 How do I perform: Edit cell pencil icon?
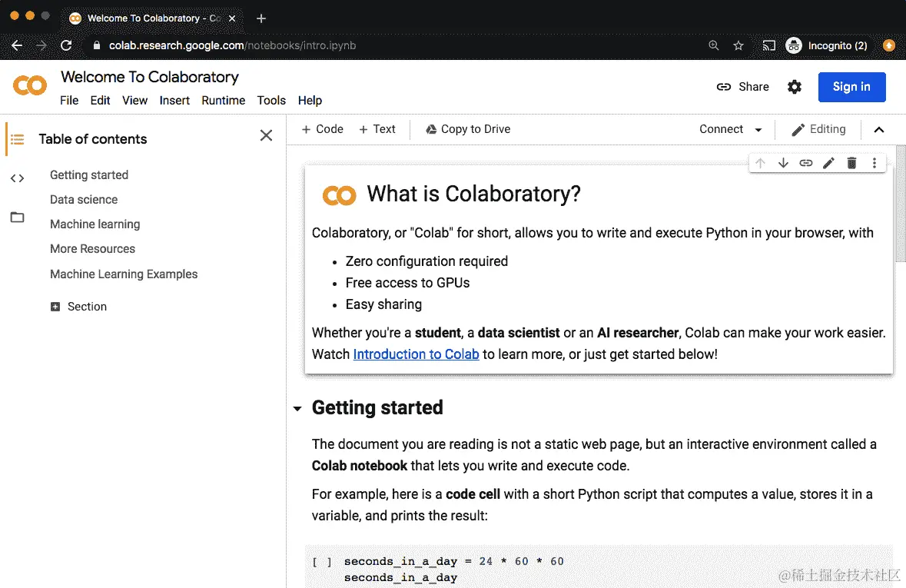pos(828,163)
